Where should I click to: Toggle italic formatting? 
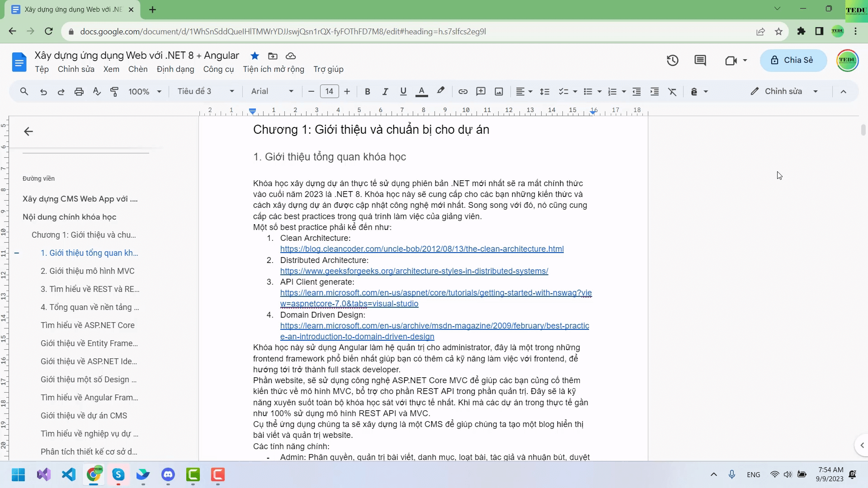click(385, 92)
